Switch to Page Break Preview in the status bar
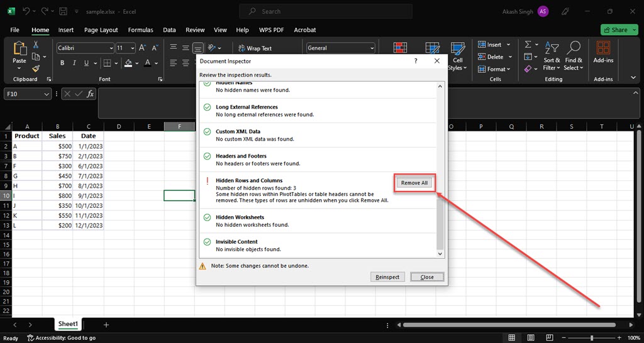 point(549,338)
